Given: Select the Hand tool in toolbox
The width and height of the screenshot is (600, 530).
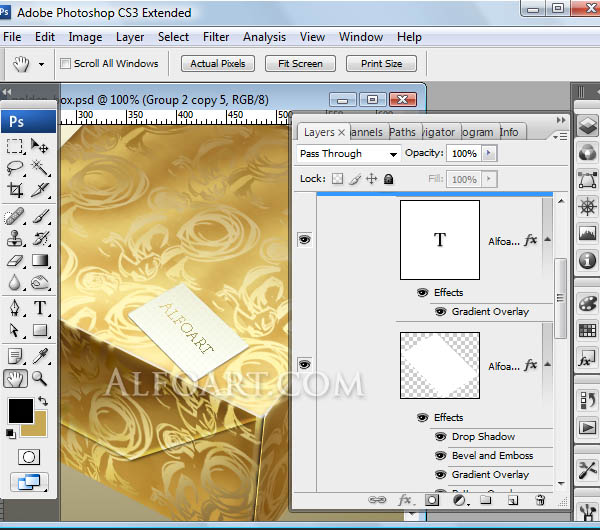Looking at the screenshot, I should (15, 379).
